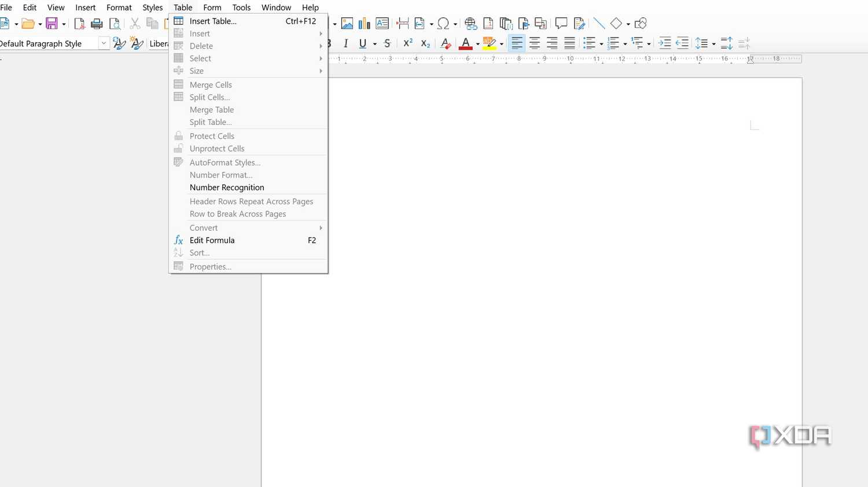Click the Increase Indent icon
Screen dimensions: 868x487
(665, 43)
